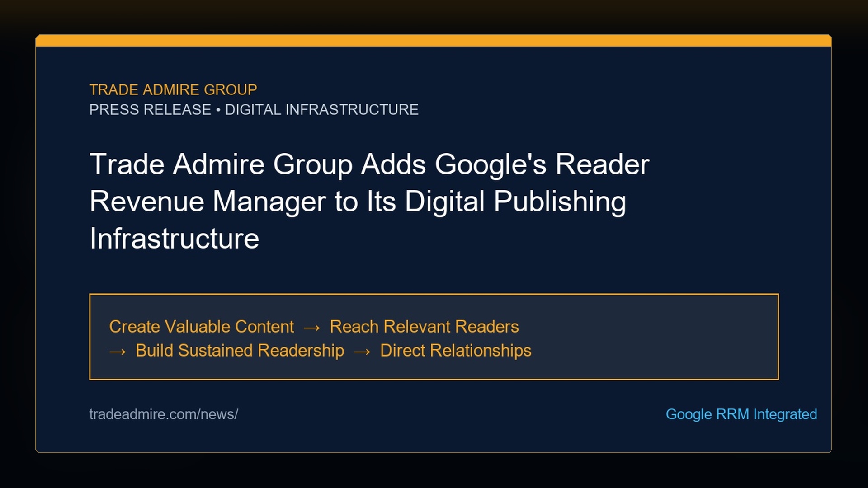The width and height of the screenshot is (868, 488).
Task: Click 'Build Sustained Readership' text
Action: (240, 350)
